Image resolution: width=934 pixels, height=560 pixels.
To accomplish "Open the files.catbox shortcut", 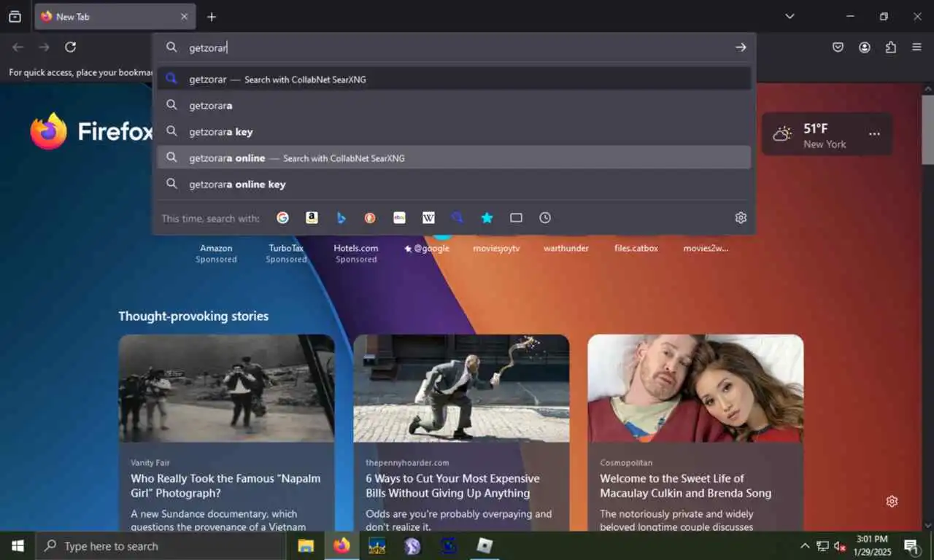I will tap(636, 248).
